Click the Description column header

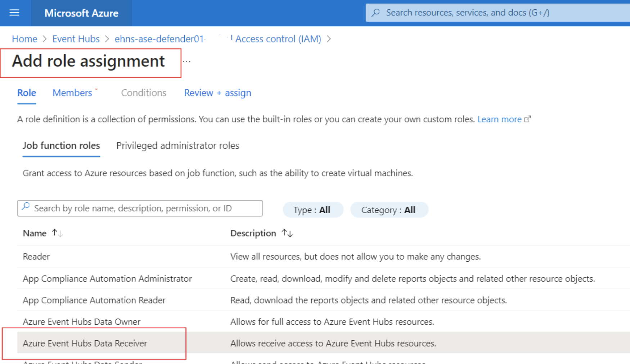pos(253,233)
